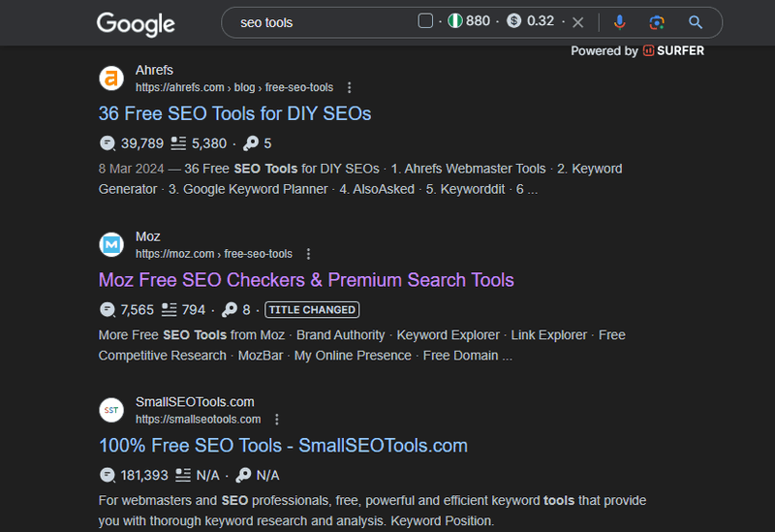Click the magnifying glass search button
775x532 pixels.
(x=696, y=22)
